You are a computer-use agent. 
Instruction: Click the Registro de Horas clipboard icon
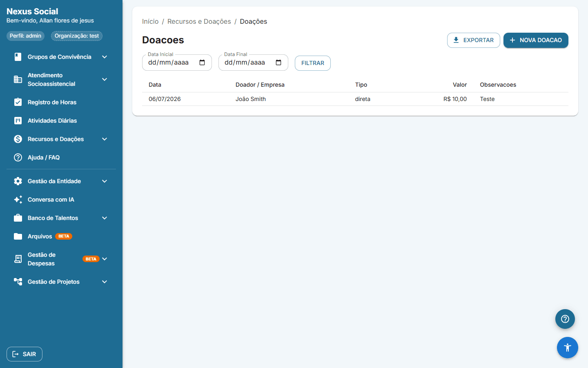pyautogui.click(x=18, y=102)
